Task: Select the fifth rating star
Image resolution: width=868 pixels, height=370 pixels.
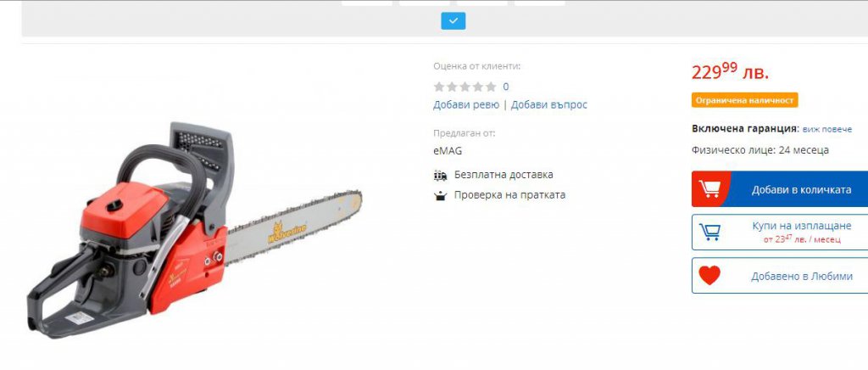Action: pyautogui.click(x=491, y=87)
